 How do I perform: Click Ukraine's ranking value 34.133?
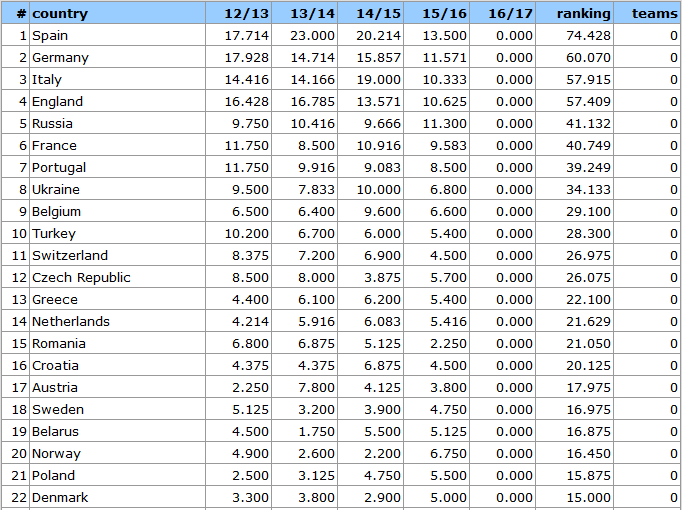coord(588,189)
